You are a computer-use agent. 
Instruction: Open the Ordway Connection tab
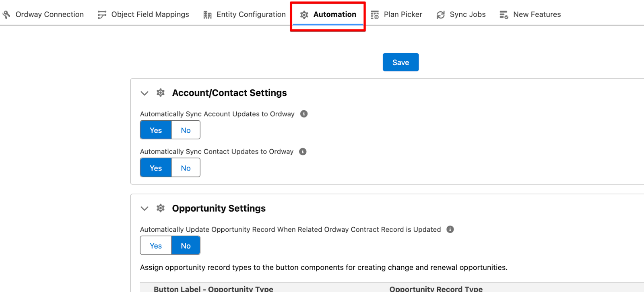click(x=43, y=14)
